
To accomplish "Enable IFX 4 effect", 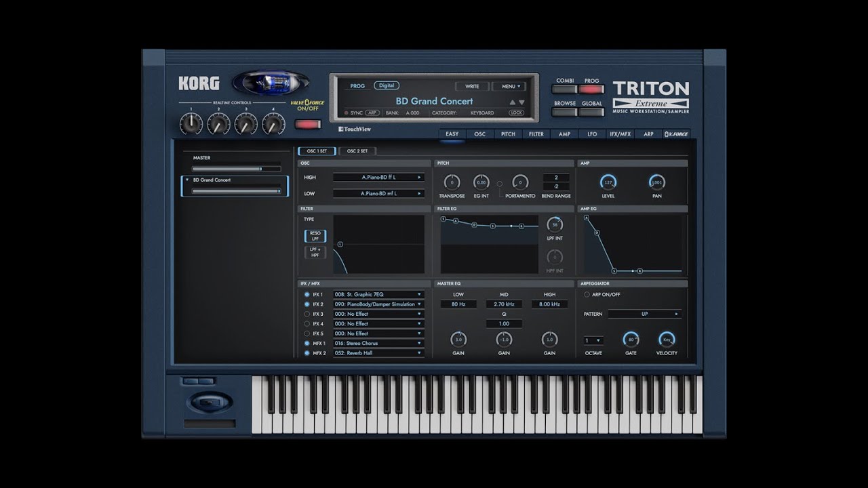I will click(x=307, y=324).
